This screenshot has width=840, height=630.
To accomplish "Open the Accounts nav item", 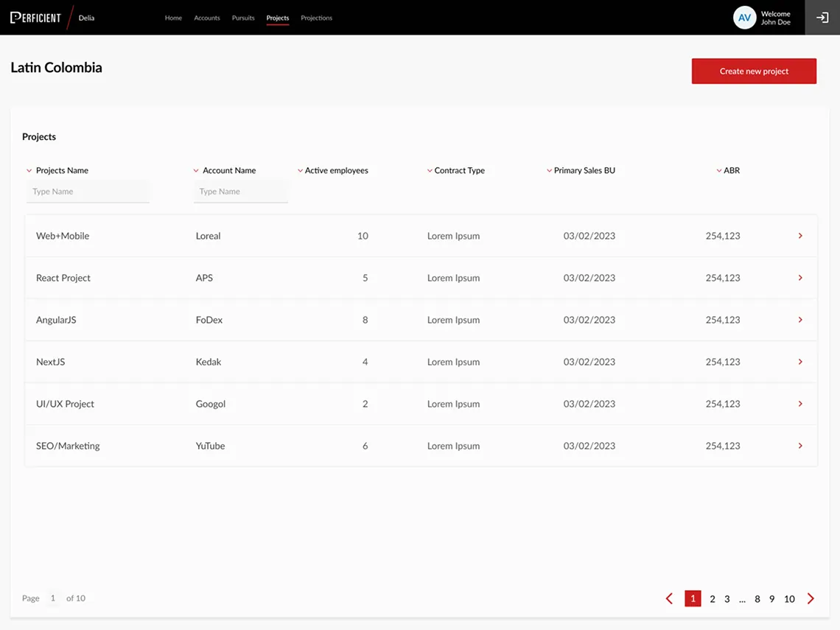I will coord(207,18).
